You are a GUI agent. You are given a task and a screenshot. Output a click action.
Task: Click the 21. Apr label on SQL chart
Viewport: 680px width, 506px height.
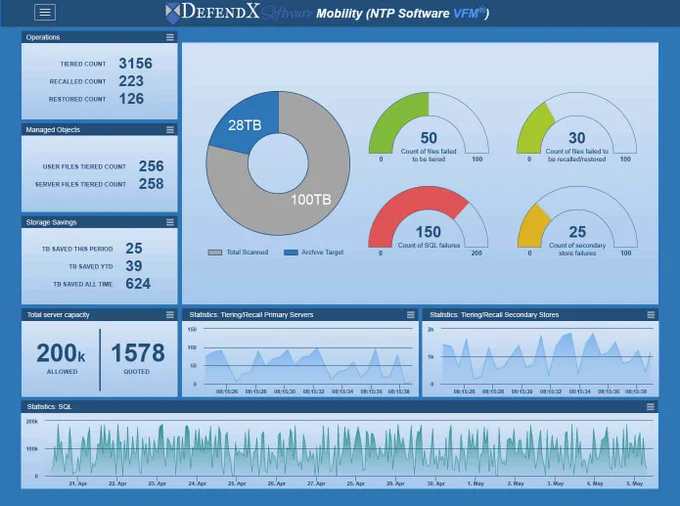(78, 483)
